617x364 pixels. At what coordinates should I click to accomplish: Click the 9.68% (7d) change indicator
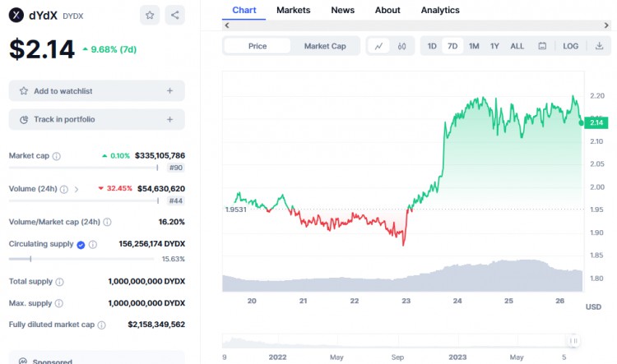click(x=109, y=49)
